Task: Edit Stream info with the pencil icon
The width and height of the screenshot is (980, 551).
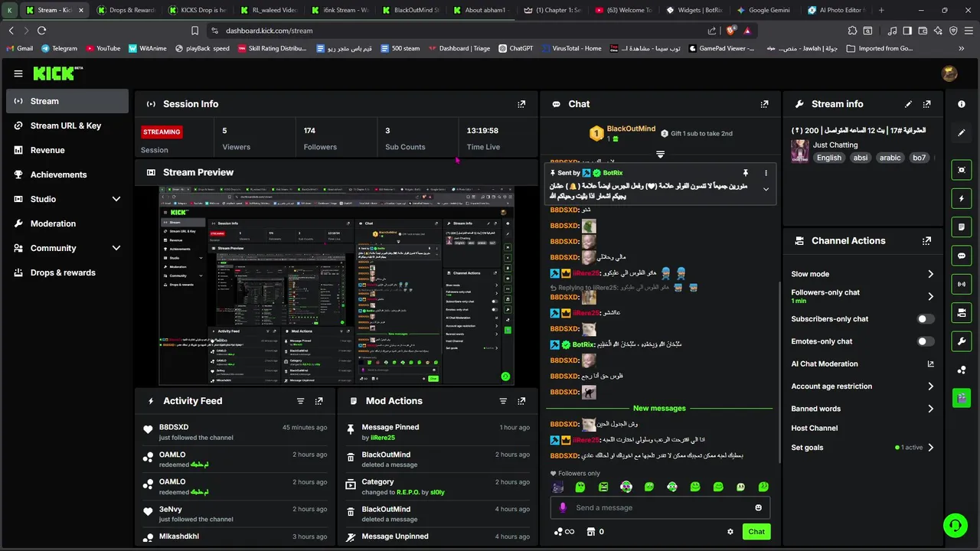Action: click(x=908, y=104)
